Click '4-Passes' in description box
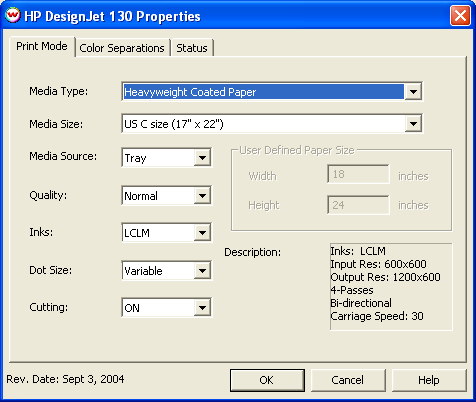Viewport: 476px width, 402px height. (352, 290)
